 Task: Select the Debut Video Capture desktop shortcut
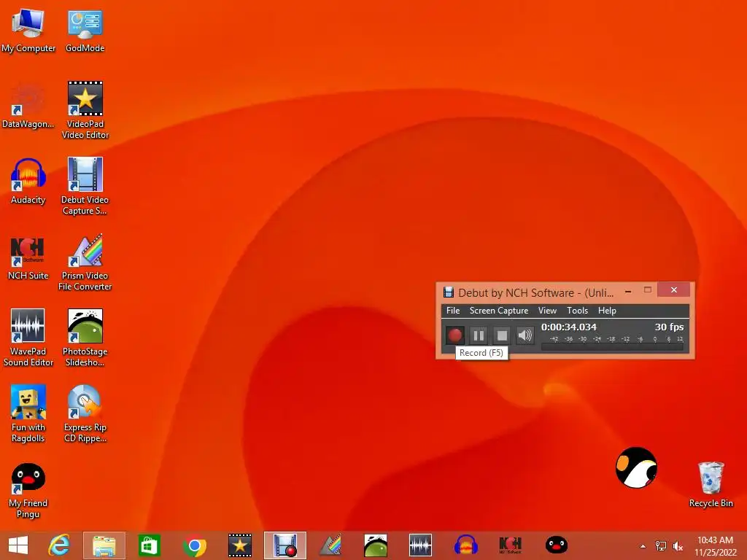point(85,186)
